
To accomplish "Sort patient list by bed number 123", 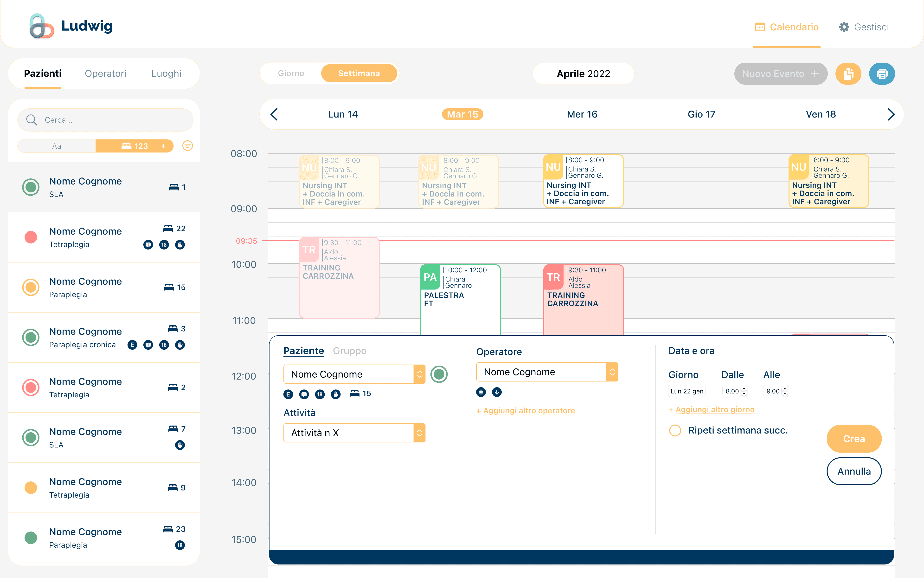I will click(135, 146).
